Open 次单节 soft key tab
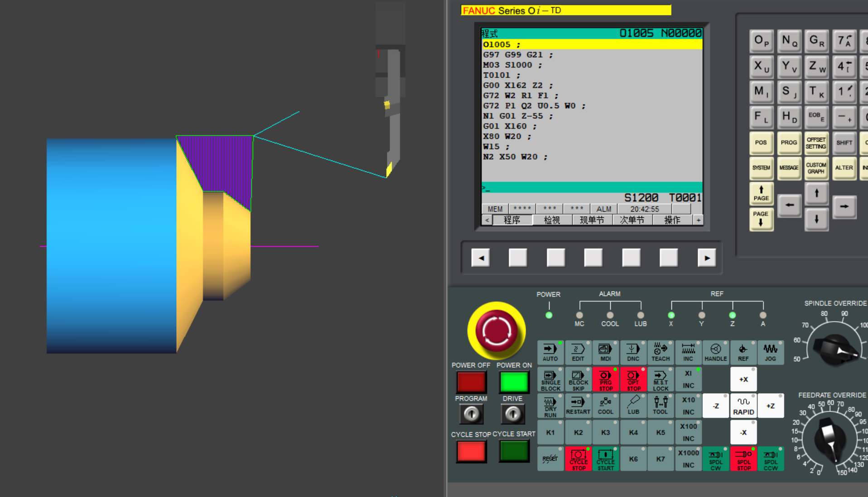Screen dimensions: 868x497 pyautogui.click(x=632, y=220)
